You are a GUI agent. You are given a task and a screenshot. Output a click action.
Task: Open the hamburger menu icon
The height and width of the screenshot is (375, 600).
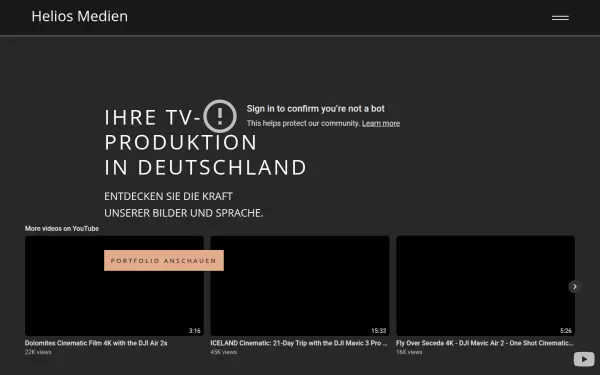(x=560, y=18)
